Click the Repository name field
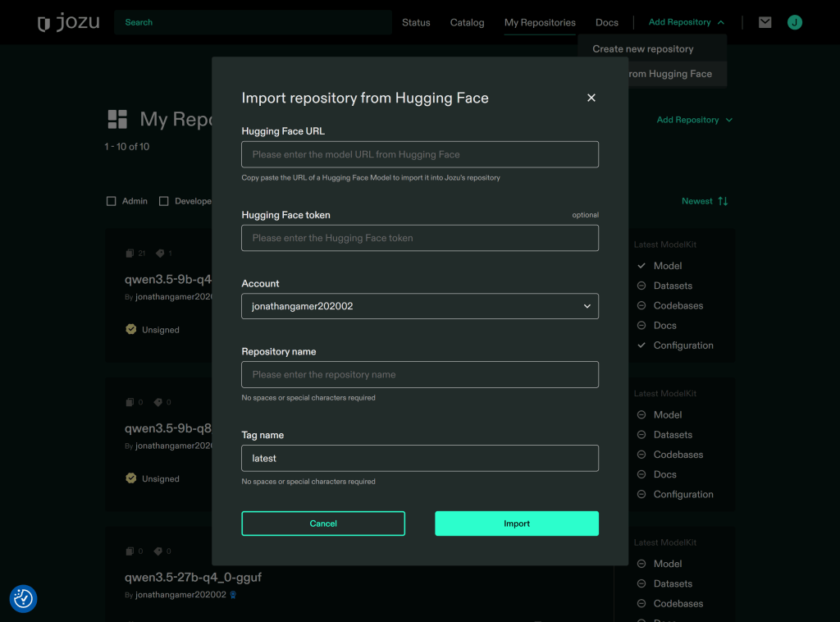 (x=420, y=374)
